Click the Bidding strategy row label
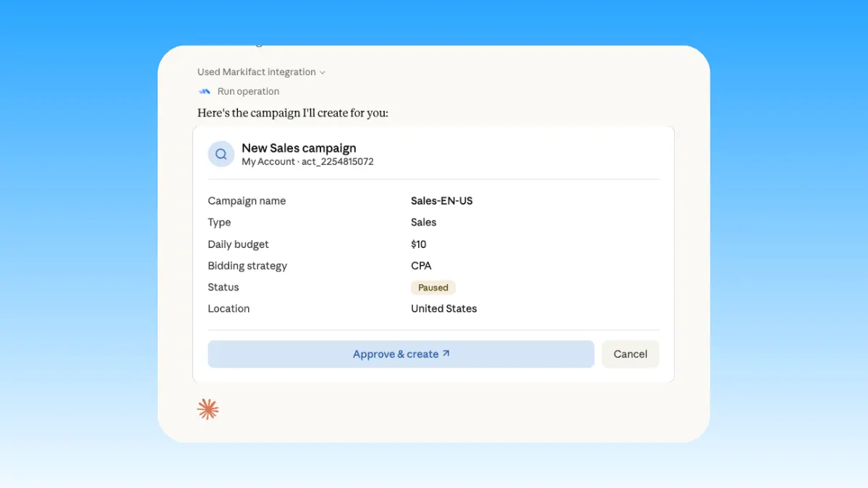This screenshot has height=488, width=868. [247, 265]
